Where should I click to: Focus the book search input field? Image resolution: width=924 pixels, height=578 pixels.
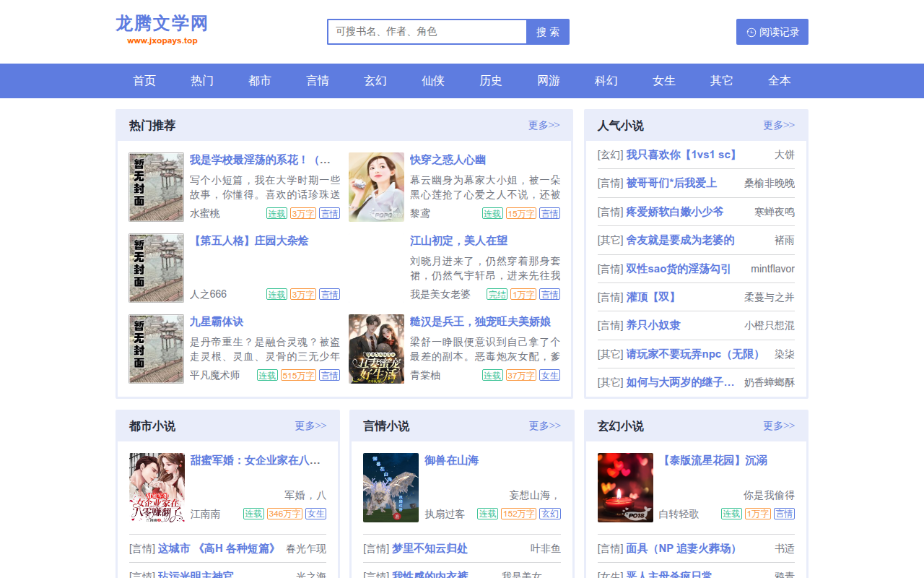click(x=427, y=32)
